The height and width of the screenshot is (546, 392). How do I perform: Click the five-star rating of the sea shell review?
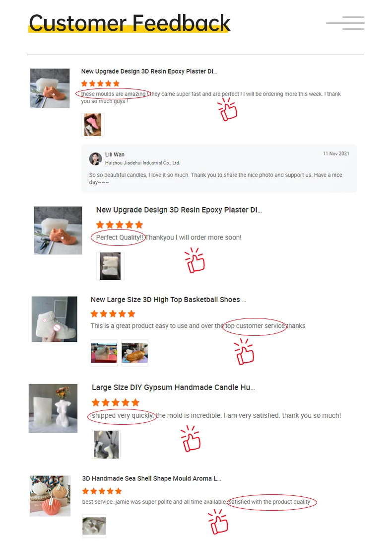pyautogui.click(x=102, y=491)
